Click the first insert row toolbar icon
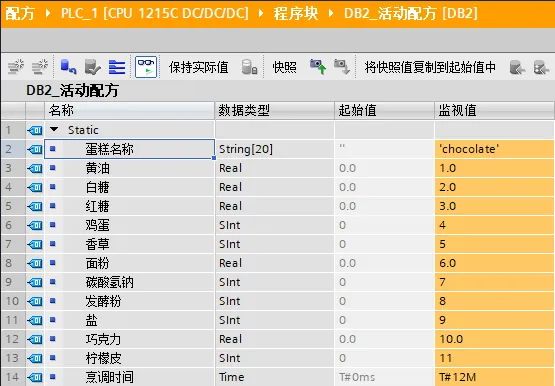This screenshot has height=386, width=555. [x=16, y=67]
